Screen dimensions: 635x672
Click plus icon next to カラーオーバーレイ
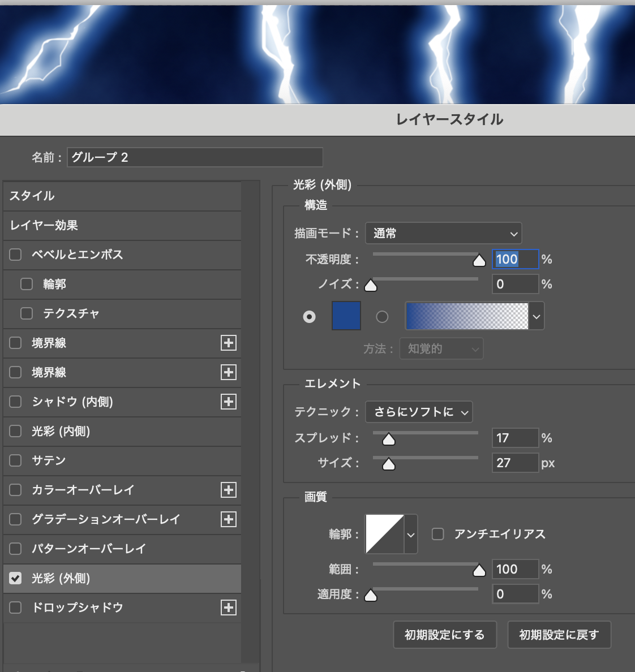point(229,490)
